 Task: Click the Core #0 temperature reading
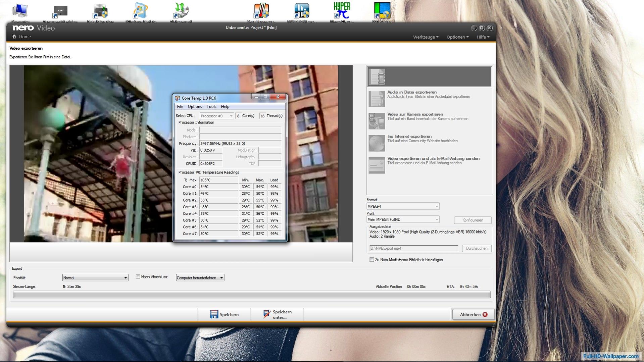tap(218, 187)
